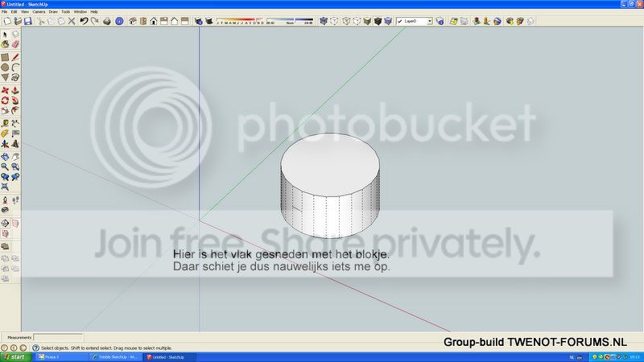
Task: Select the Section Plane tool
Action: point(5,224)
